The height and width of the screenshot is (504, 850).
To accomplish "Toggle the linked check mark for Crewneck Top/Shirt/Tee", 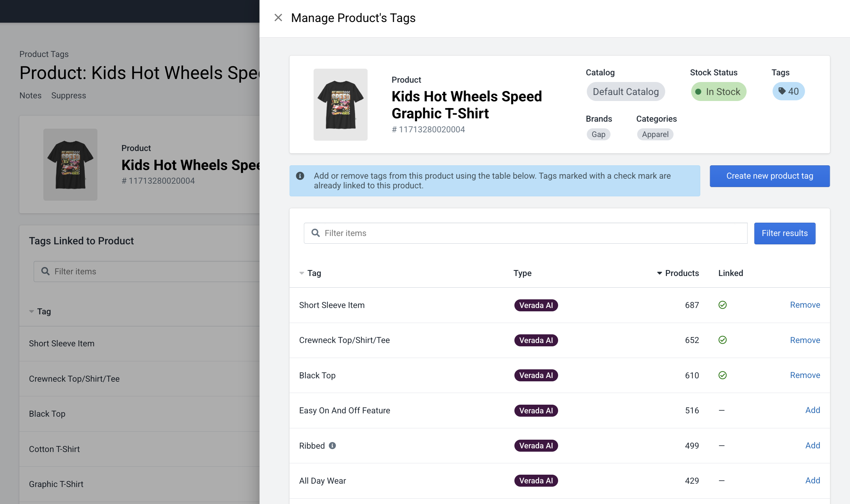I will click(x=723, y=340).
